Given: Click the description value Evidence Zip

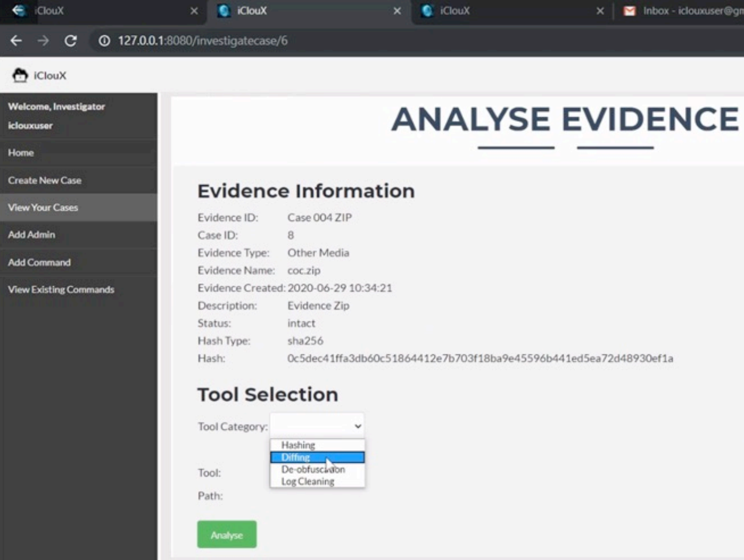Looking at the screenshot, I should (x=318, y=306).
